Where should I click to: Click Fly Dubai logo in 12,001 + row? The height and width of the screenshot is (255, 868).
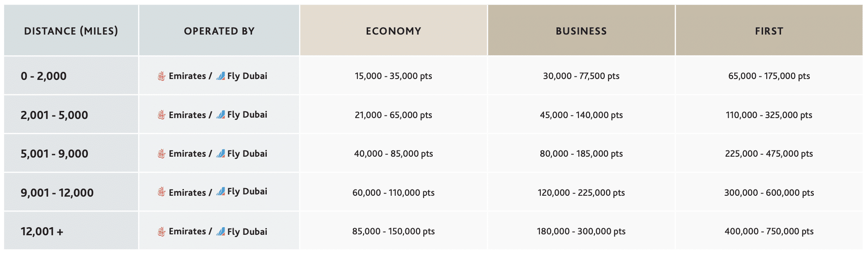click(221, 232)
